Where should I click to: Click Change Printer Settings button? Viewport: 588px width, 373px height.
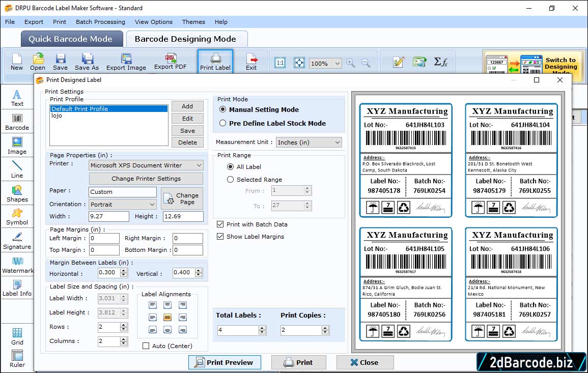(x=146, y=179)
